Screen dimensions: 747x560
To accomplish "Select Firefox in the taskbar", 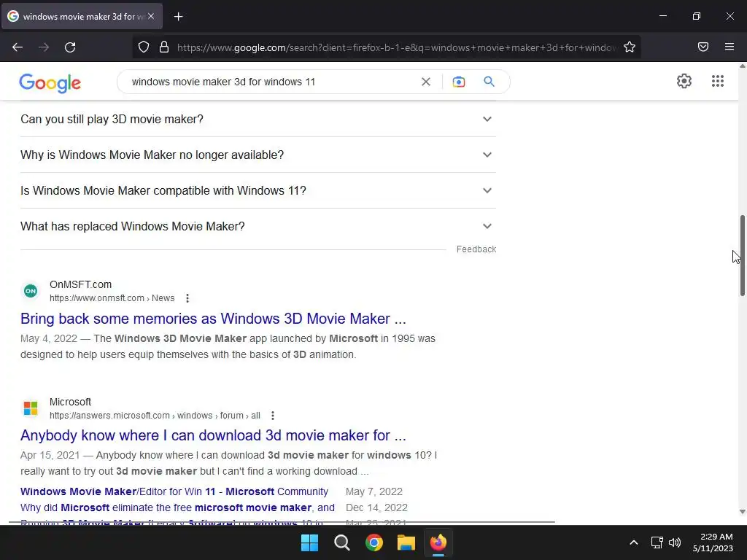I will point(438,542).
